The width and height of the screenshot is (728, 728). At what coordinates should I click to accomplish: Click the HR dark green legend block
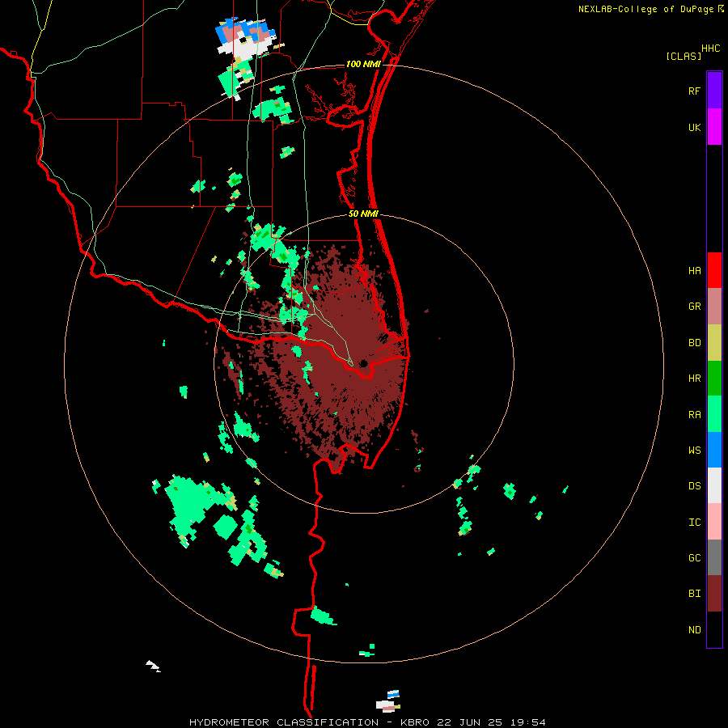(714, 379)
